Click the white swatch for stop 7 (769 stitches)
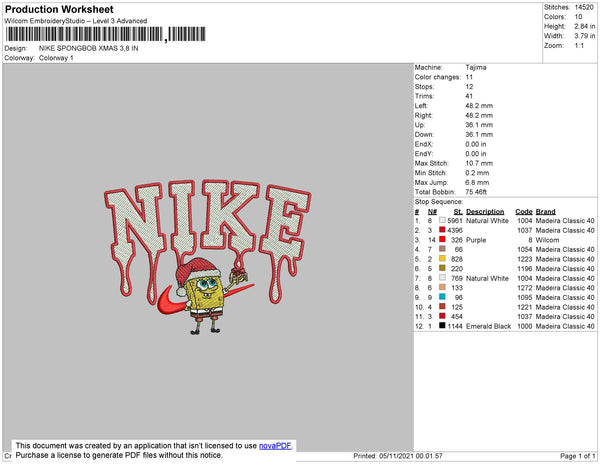 pos(442,278)
